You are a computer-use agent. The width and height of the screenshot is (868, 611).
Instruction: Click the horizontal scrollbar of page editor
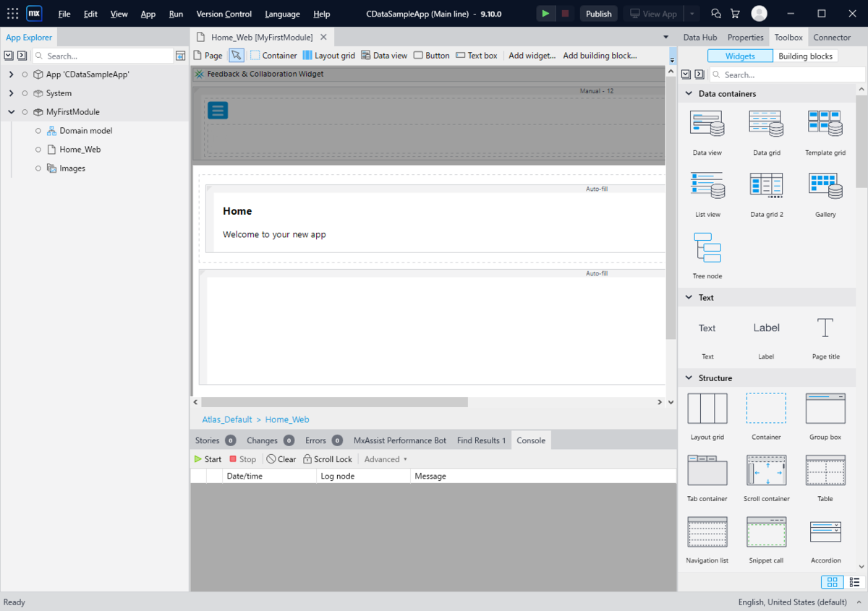pos(334,402)
